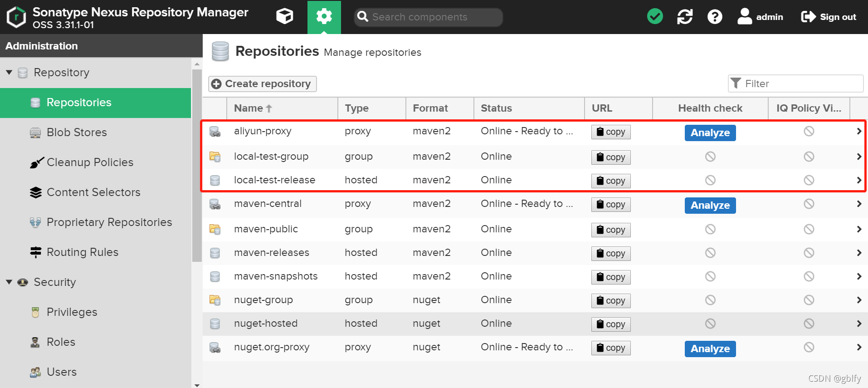Viewport: 868px width, 388px height.
Task: Open local-test-release row chevron
Action: pos(859,180)
